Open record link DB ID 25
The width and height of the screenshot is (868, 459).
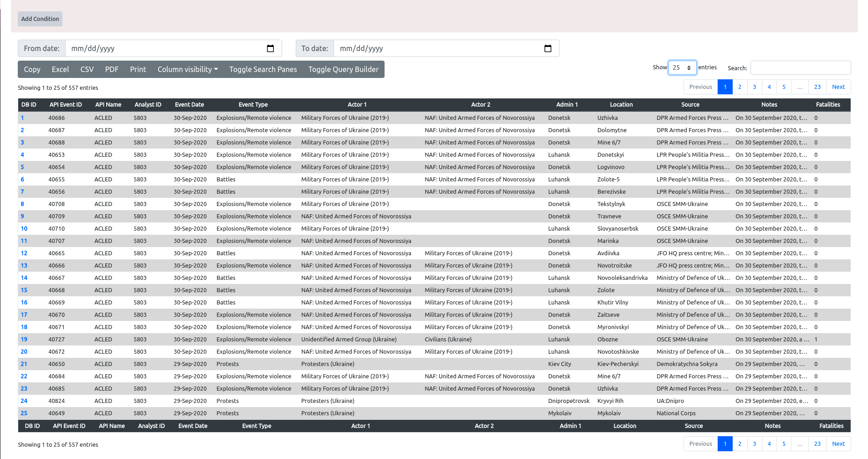pos(24,413)
